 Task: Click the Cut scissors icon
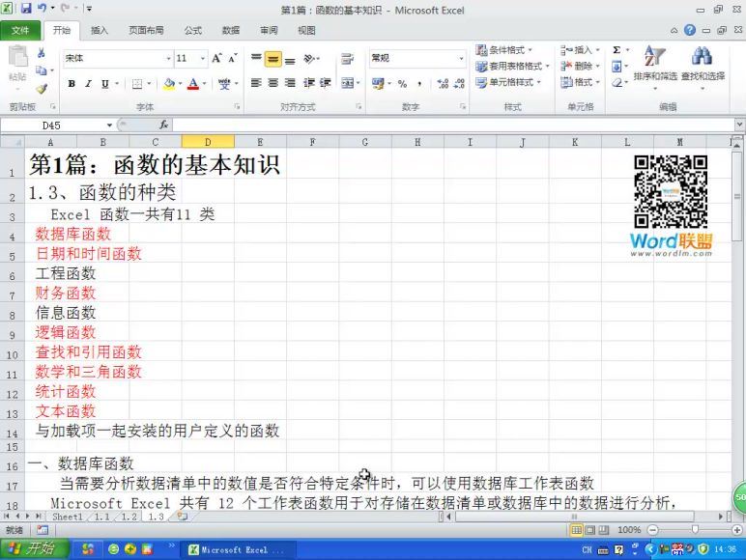point(42,53)
